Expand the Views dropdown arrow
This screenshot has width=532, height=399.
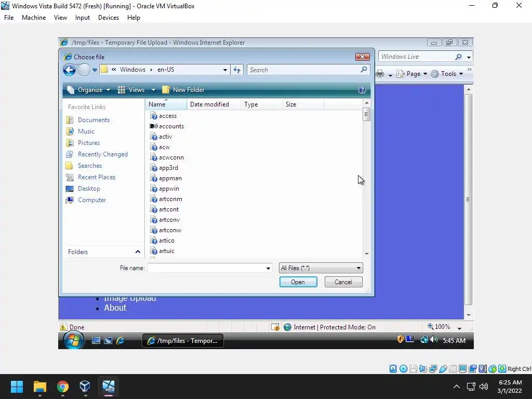click(153, 90)
